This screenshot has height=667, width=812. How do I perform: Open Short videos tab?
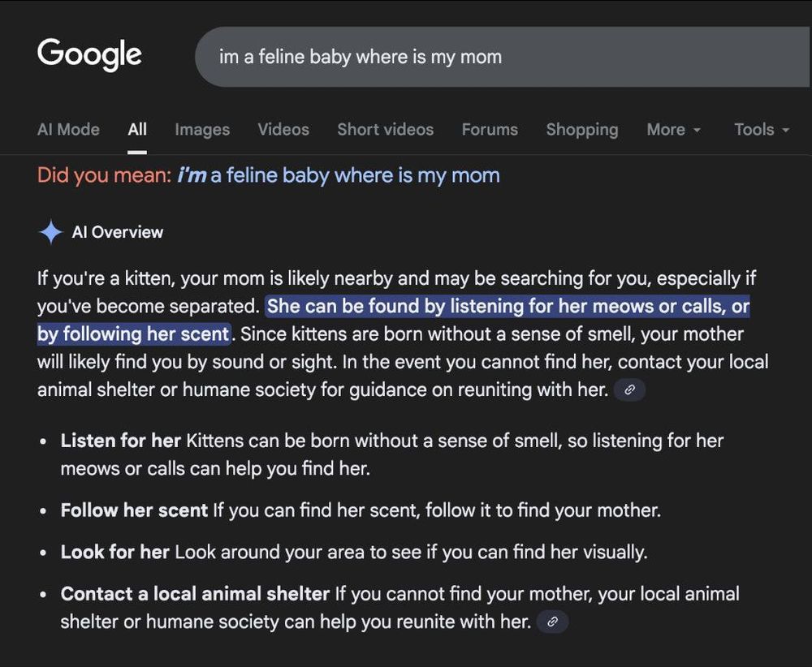385,129
